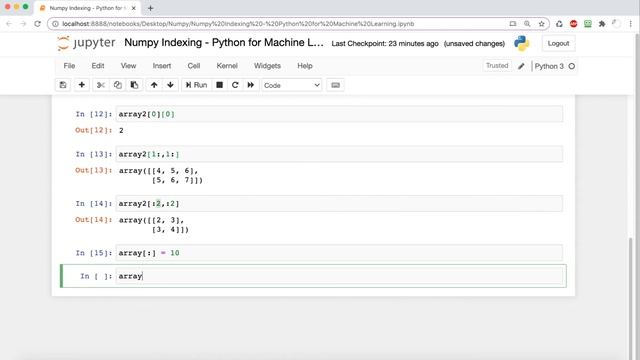Interrupt the kernel with the stop icon
The height and width of the screenshot is (360, 640).
[x=219, y=85]
